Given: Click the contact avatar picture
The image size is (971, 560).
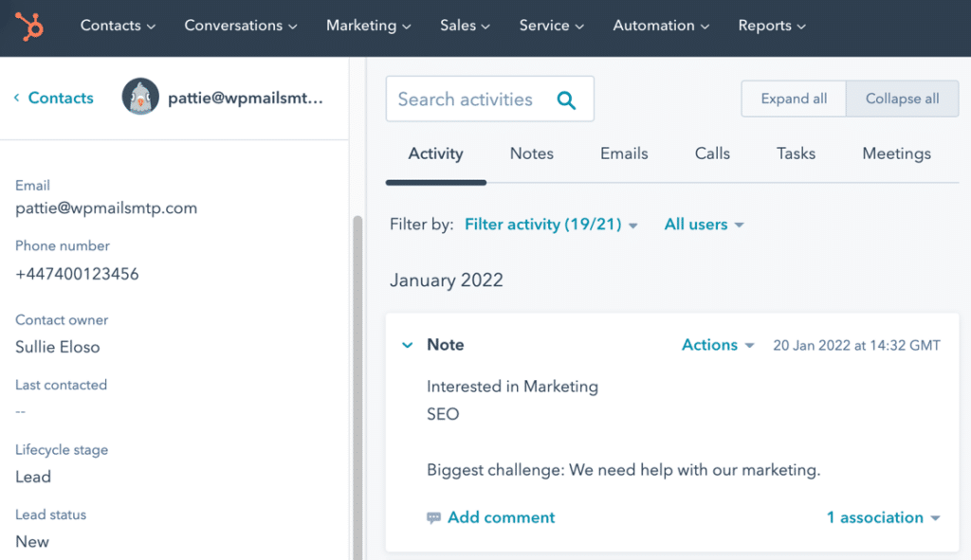Looking at the screenshot, I should click(140, 98).
